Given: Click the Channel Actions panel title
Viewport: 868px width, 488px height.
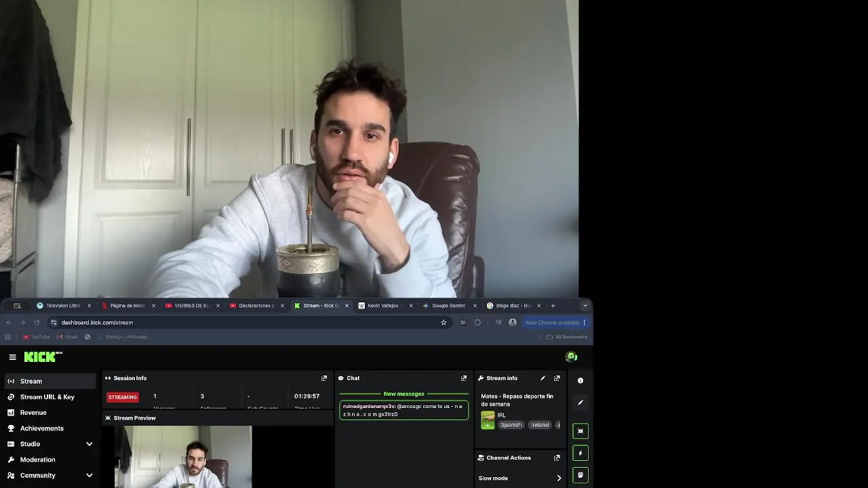Looking at the screenshot, I should (509, 457).
